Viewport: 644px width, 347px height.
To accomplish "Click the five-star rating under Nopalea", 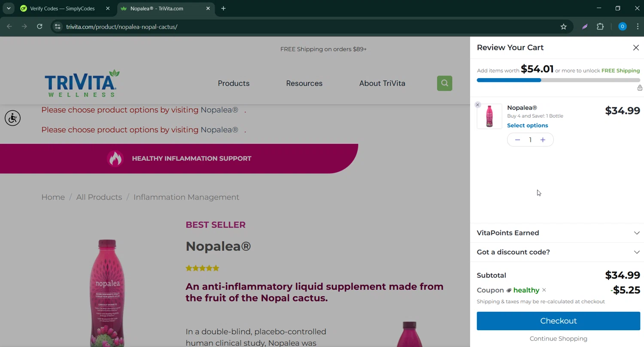I will [x=202, y=268].
